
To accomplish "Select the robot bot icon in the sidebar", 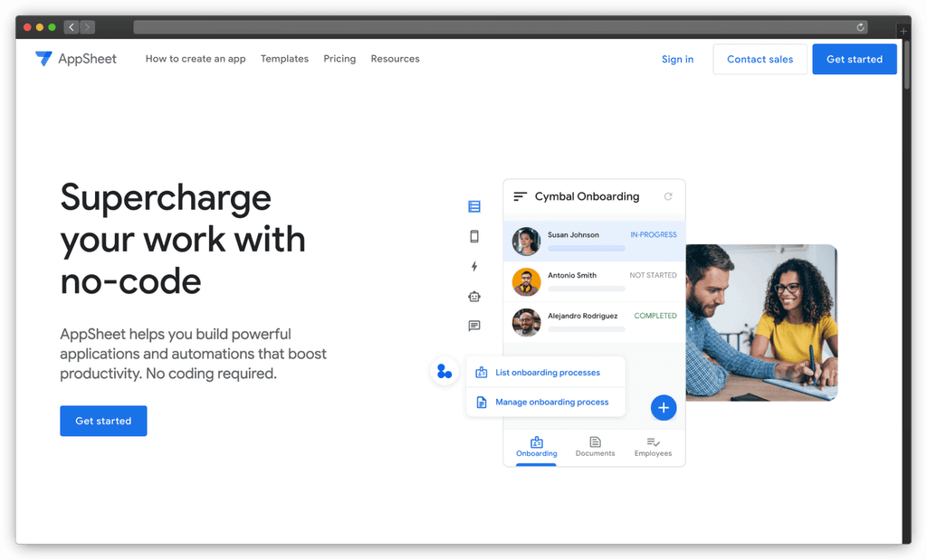I will coord(474,297).
